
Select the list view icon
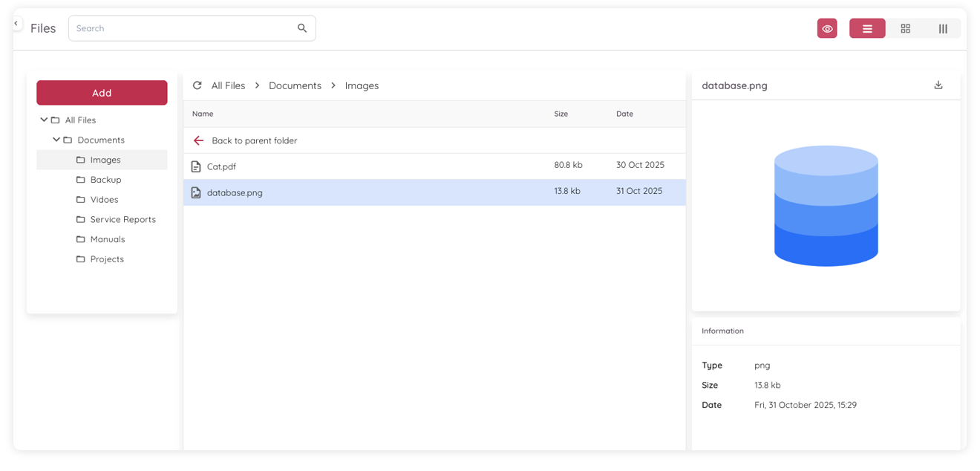tap(866, 27)
